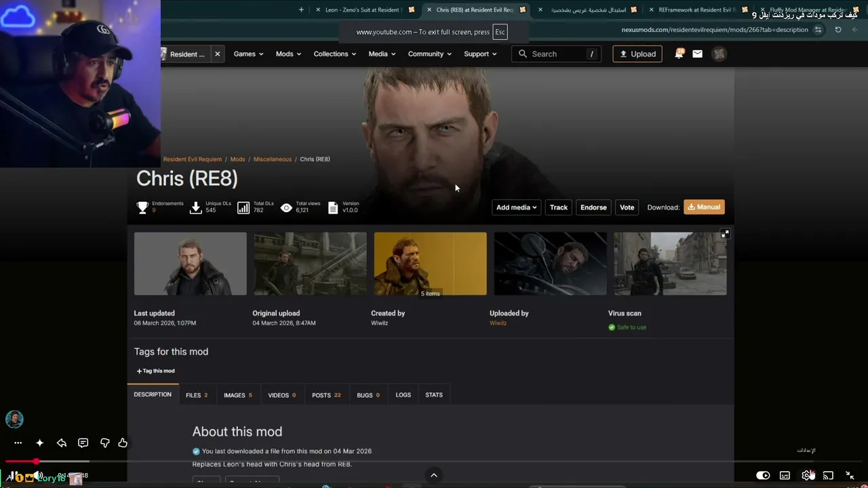This screenshot has width=868, height=488.
Task: Expand the Community menu
Action: [430, 54]
